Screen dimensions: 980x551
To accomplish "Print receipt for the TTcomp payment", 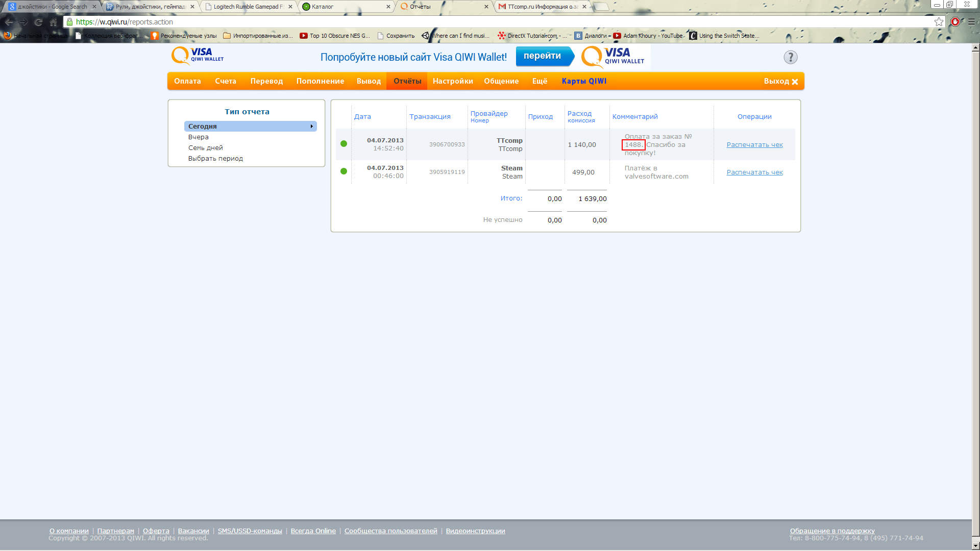I will (754, 144).
